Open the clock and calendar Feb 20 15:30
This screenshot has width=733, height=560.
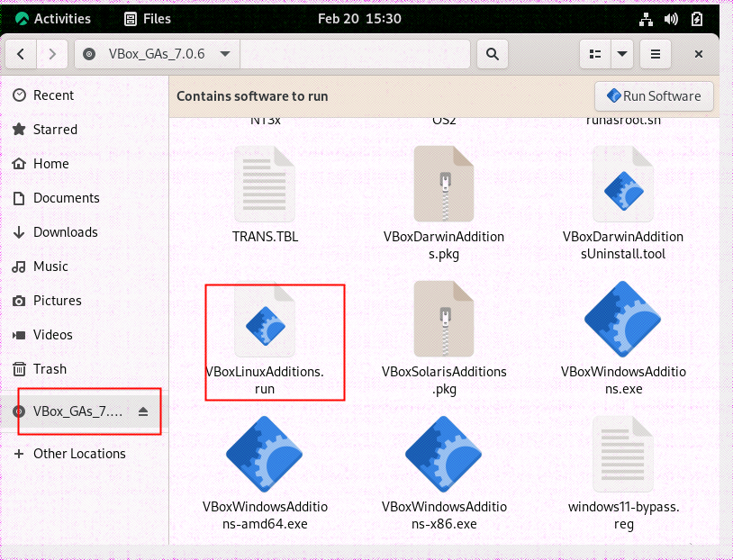pos(359,19)
